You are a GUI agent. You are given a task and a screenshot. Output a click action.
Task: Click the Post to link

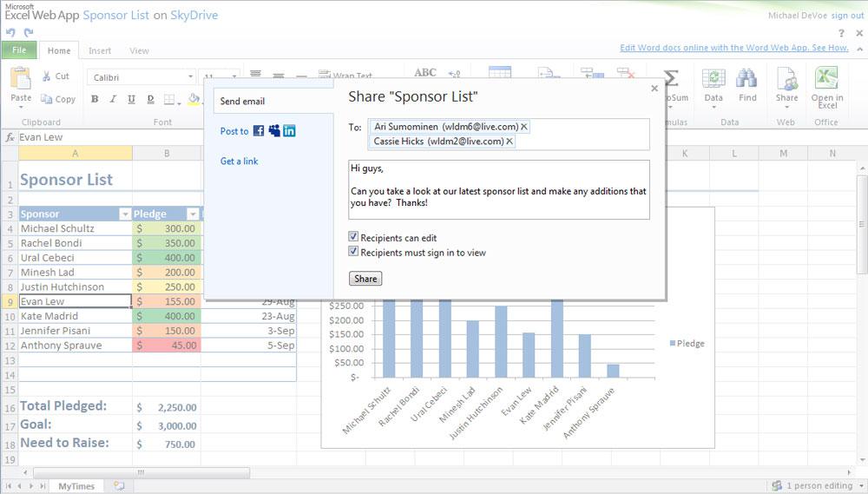(234, 131)
